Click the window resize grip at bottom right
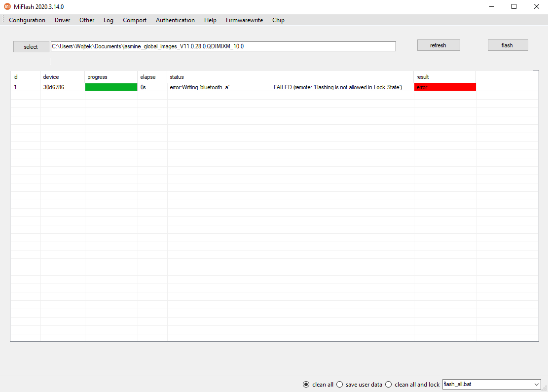The height and width of the screenshot is (392, 548). pyautogui.click(x=545, y=389)
